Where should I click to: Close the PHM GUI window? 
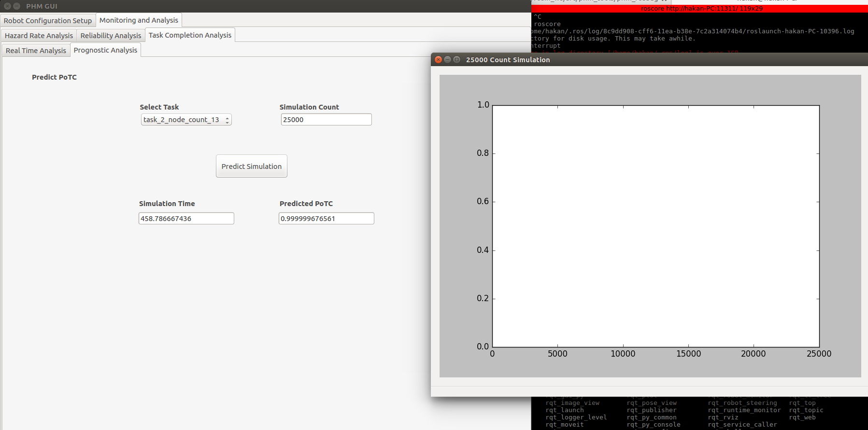tap(7, 6)
